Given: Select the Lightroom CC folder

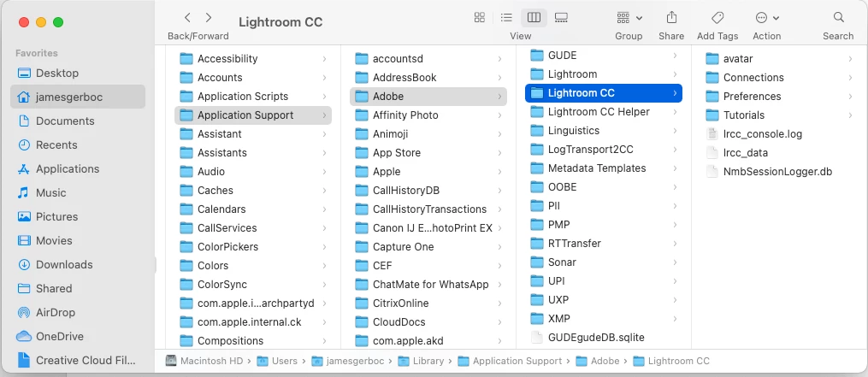Looking at the screenshot, I should [604, 93].
